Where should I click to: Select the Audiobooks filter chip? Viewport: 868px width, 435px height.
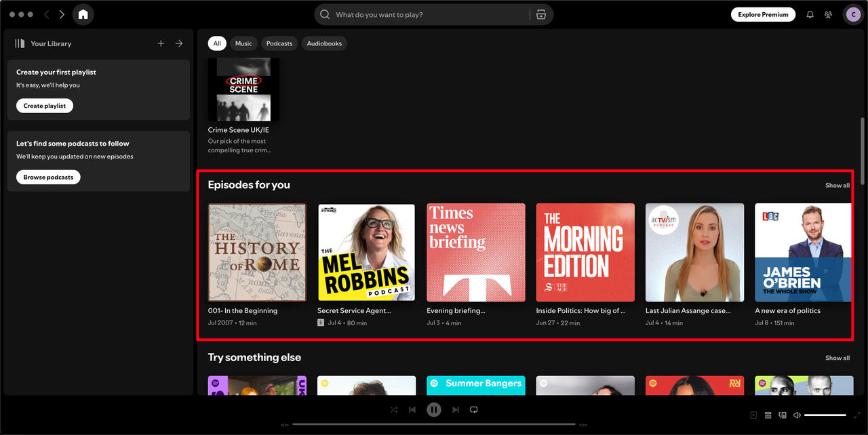click(324, 43)
